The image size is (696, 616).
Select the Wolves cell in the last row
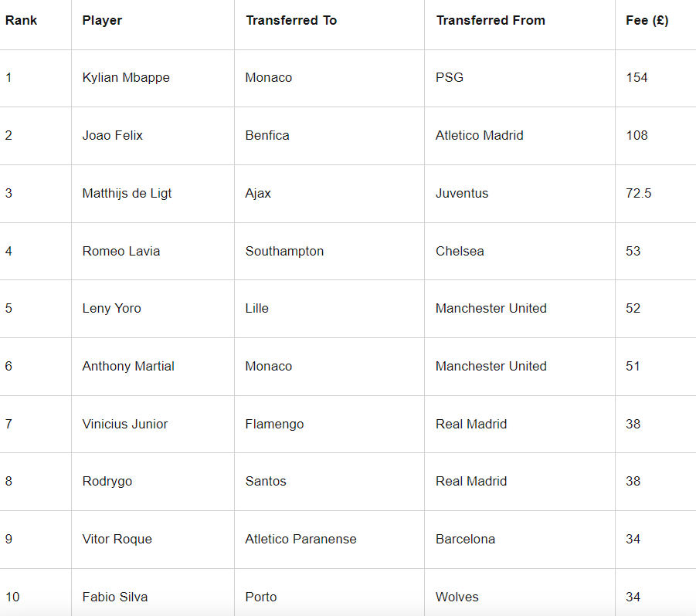457,597
